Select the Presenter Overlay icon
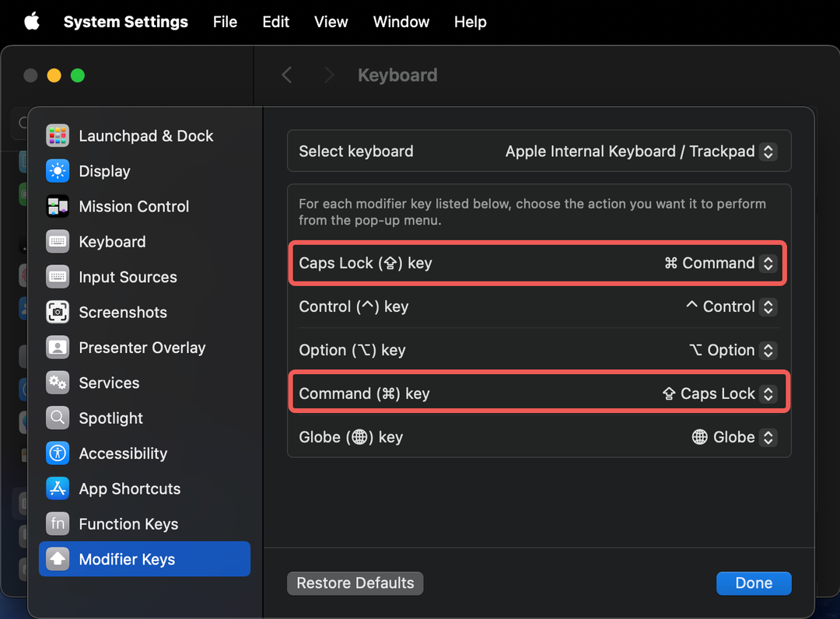This screenshot has width=840, height=619. click(x=58, y=348)
